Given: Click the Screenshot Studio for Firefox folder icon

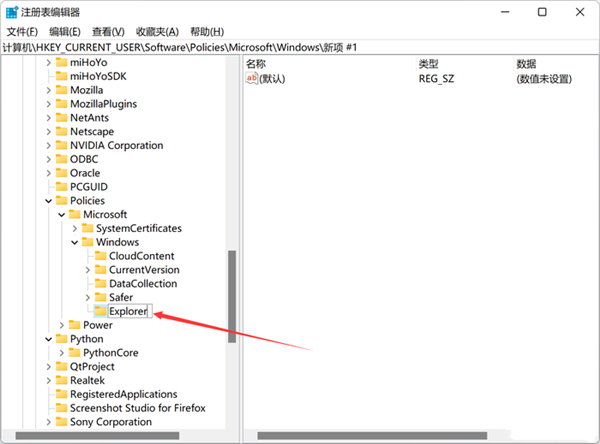Looking at the screenshot, I should tap(60, 408).
